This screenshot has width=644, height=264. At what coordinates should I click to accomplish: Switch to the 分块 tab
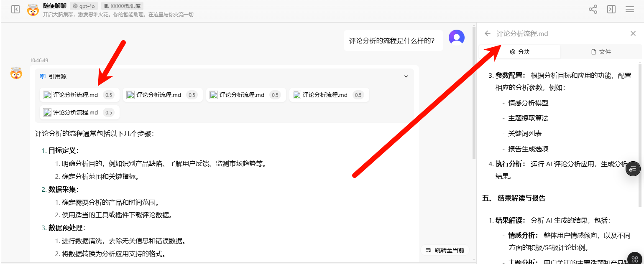[x=520, y=52]
